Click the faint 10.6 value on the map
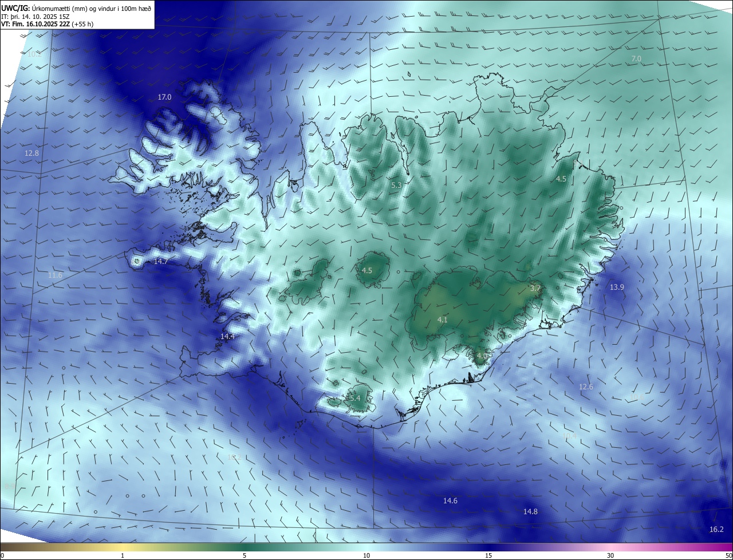This screenshot has width=733, height=560. point(637,396)
